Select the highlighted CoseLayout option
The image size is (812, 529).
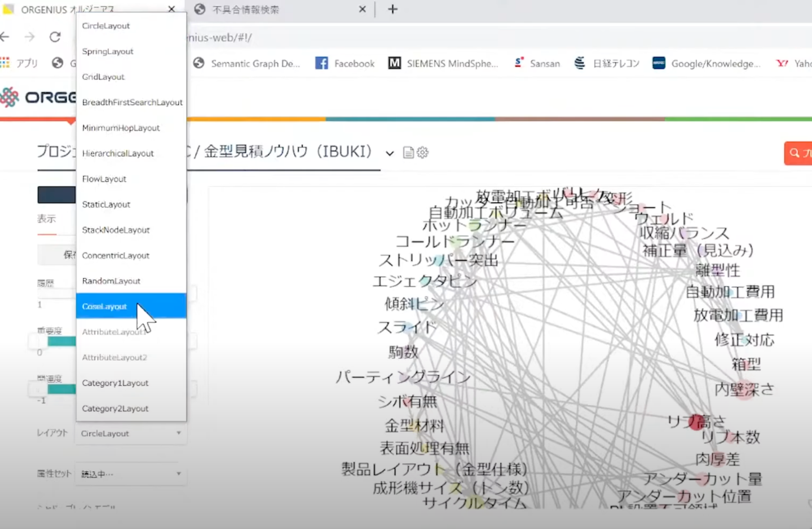(131, 306)
